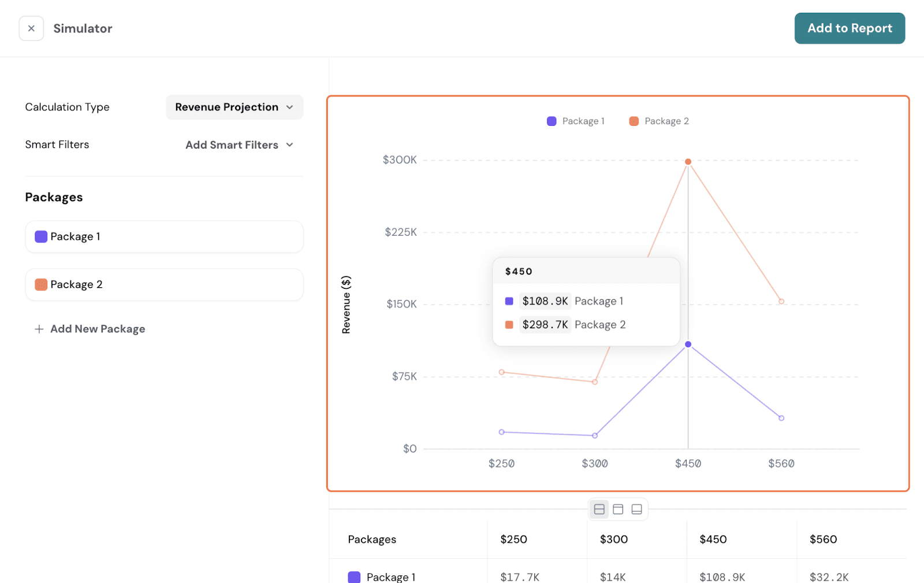Click the $450 column header in the table
The image size is (924, 583).
713,540
